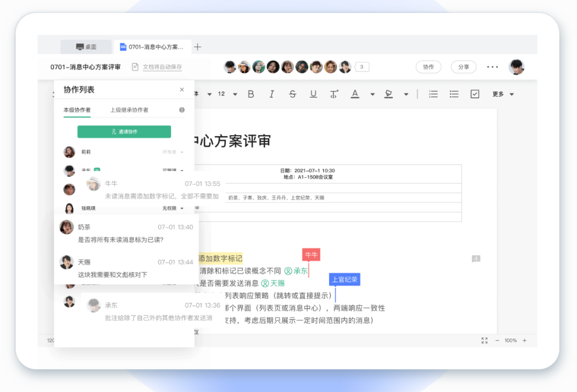Click the 上官纪荣 blue cursor label
577x392 pixels.
click(x=345, y=279)
